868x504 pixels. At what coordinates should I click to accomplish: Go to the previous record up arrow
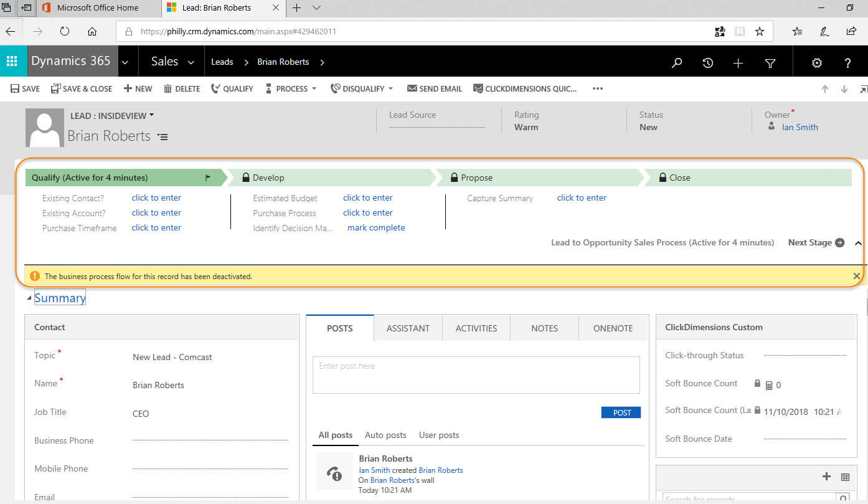point(825,89)
